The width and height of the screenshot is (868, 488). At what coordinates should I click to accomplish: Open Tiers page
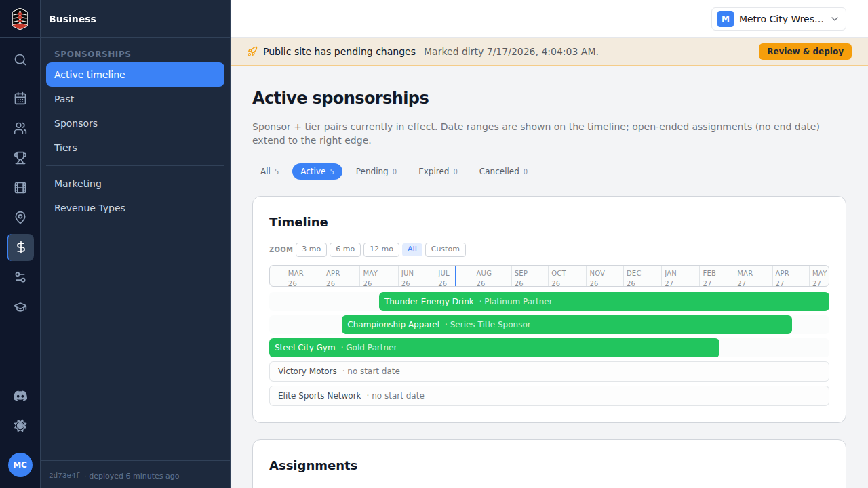click(135, 148)
